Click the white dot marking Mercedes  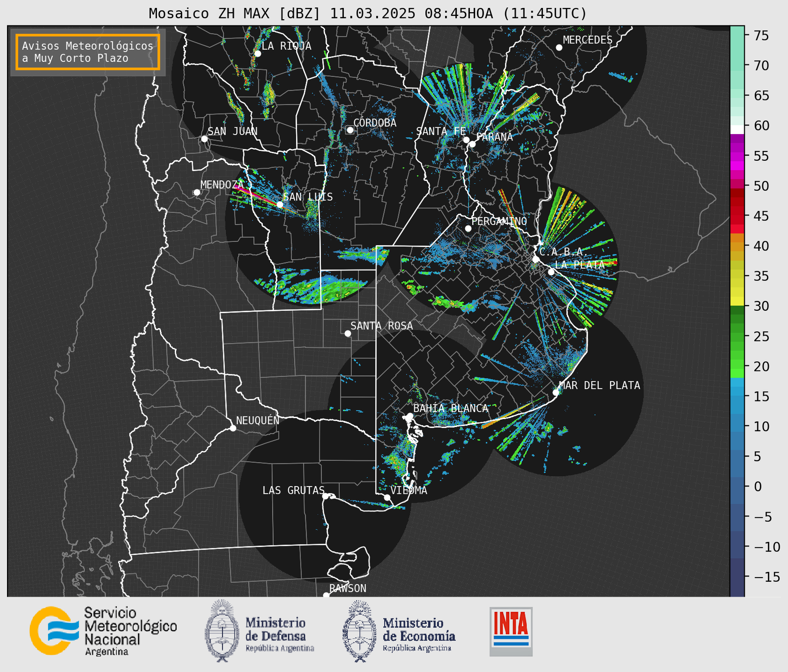click(559, 48)
